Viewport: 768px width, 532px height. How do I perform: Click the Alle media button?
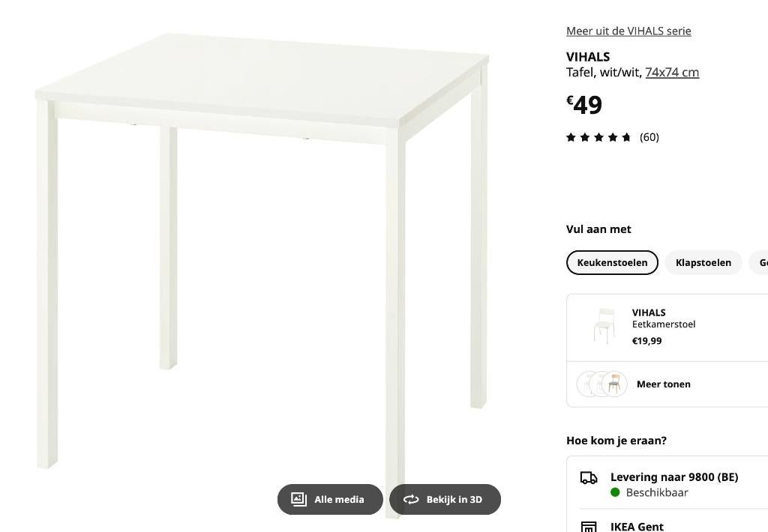(x=330, y=499)
